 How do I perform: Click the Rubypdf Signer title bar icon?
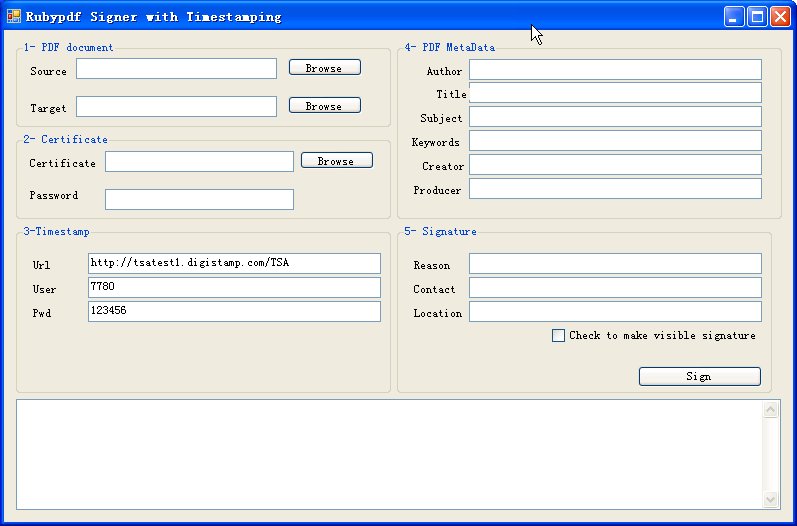pos(14,16)
